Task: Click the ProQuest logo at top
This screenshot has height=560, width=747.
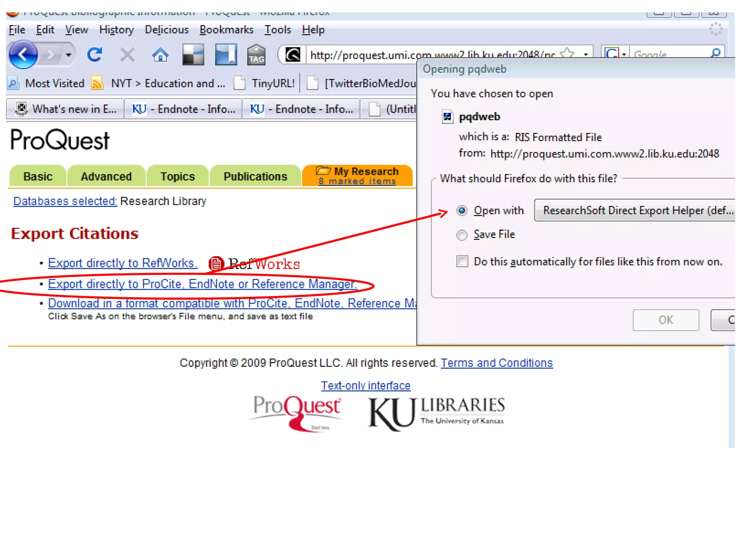Action: click(60, 140)
